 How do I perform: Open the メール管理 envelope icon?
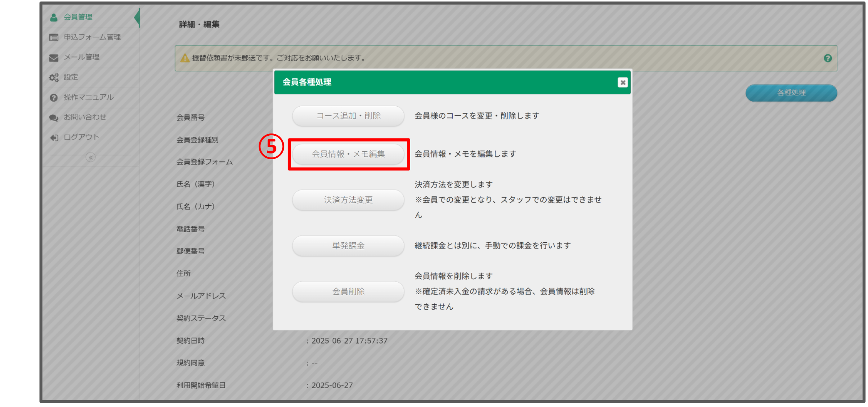coord(54,57)
